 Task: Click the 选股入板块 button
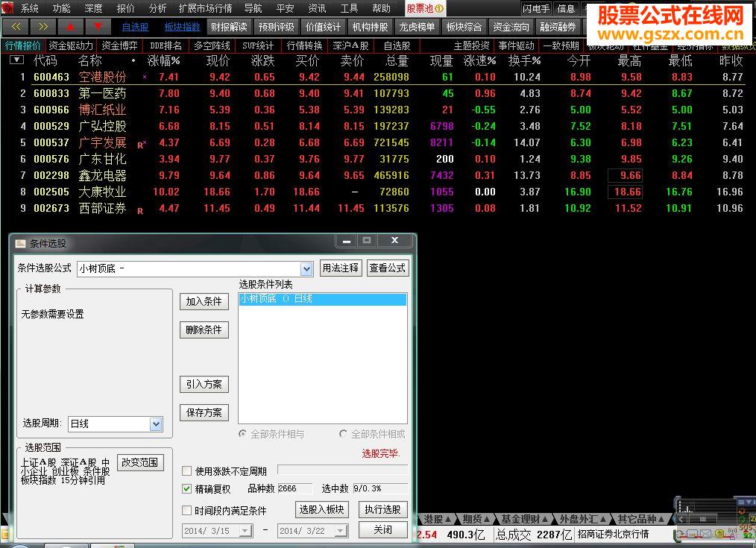tap(321, 509)
